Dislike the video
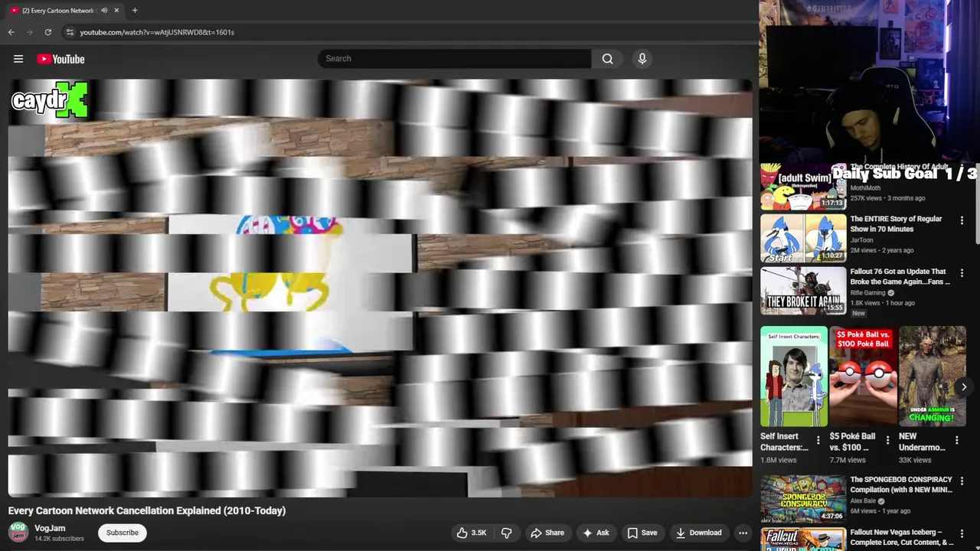Screen dimensions: 980x551 tap(506, 533)
